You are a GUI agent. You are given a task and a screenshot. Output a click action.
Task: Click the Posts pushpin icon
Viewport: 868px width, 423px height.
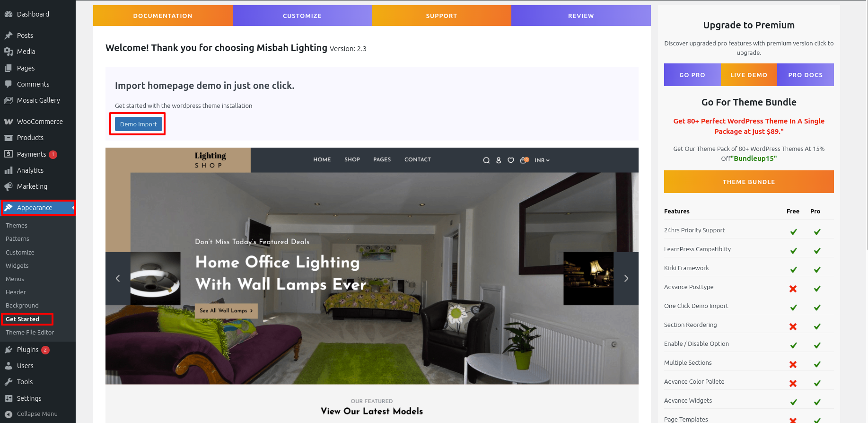pyautogui.click(x=9, y=35)
